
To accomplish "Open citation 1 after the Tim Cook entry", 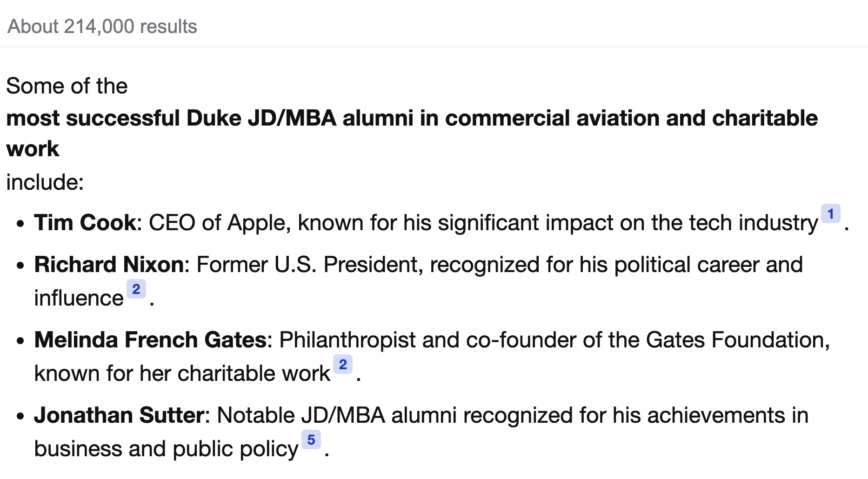I will pyautogui.click(x=830, y=214).
